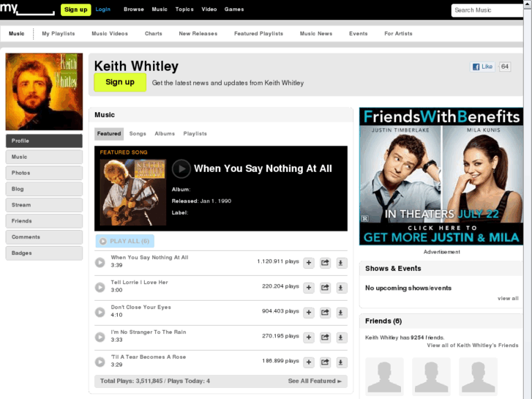The image size is (532, 399).
Task: Open the Login link
Action: [102, 10]
